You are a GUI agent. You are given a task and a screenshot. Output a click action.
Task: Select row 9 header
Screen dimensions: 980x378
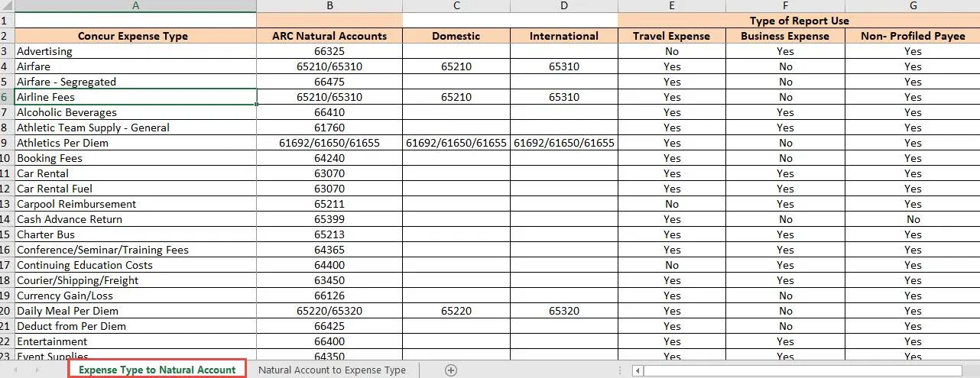pos(7,143)
